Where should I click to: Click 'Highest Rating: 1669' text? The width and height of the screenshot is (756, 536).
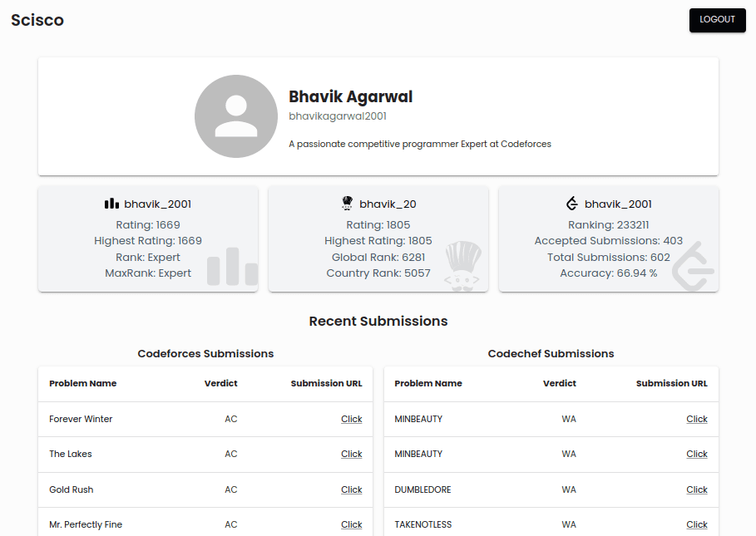148,241
